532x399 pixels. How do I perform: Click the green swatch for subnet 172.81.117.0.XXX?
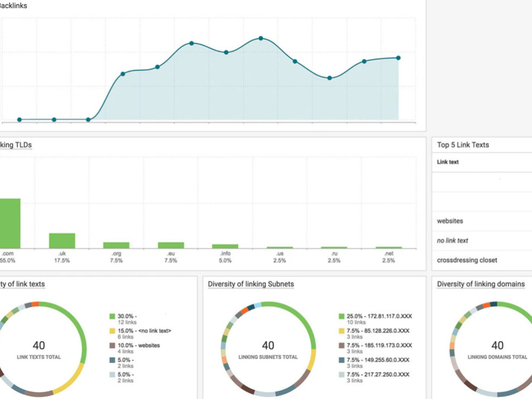pyautogui.click(x=342, y=316)
